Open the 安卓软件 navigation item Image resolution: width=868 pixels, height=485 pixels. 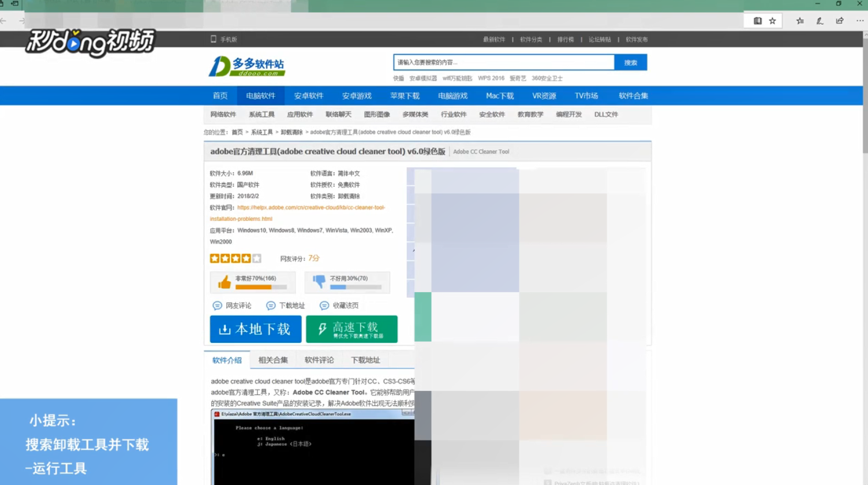click(309, 96)
